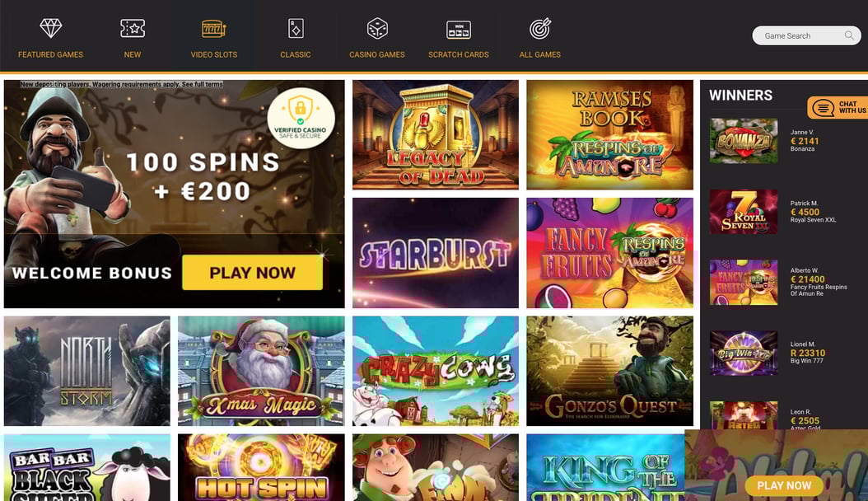Click Play Now on Aloha banner
The image size is (868, 501).
784,485
